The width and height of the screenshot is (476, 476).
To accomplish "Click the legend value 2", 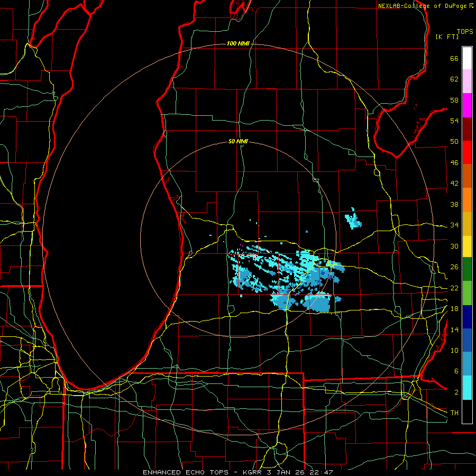I will point(456,392).
